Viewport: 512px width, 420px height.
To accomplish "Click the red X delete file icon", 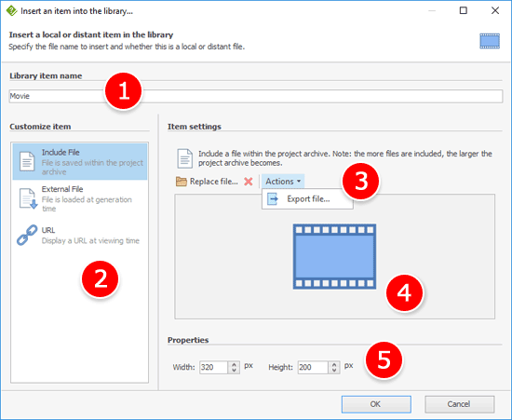I will 249,182.
